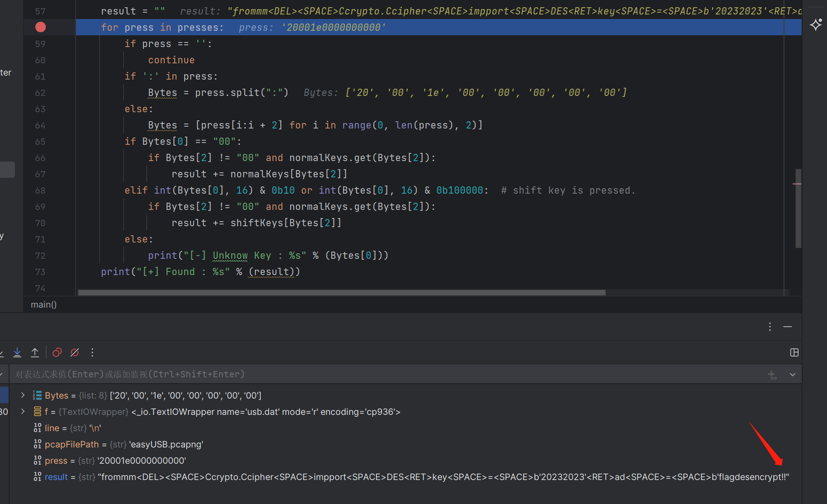Click the binary icon beside pcapFilePath variable
Image resolution: width=827 pixels, height=504 pixels.
[37, 444]
